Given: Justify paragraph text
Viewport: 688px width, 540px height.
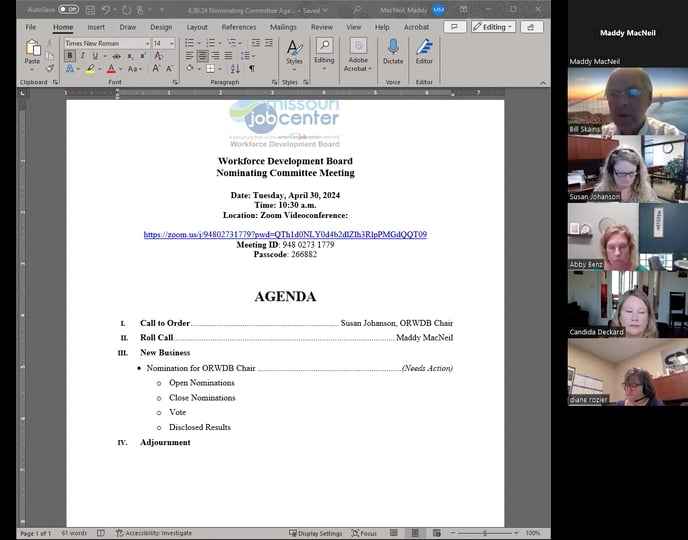Looking at the screenshot, I should click(228, 56).
